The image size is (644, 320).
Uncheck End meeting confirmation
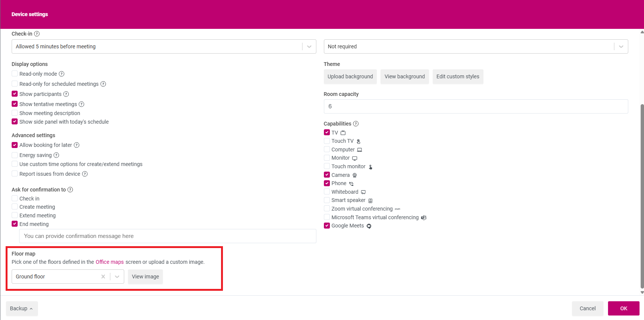pyautogui.click(x=15, y=224)
